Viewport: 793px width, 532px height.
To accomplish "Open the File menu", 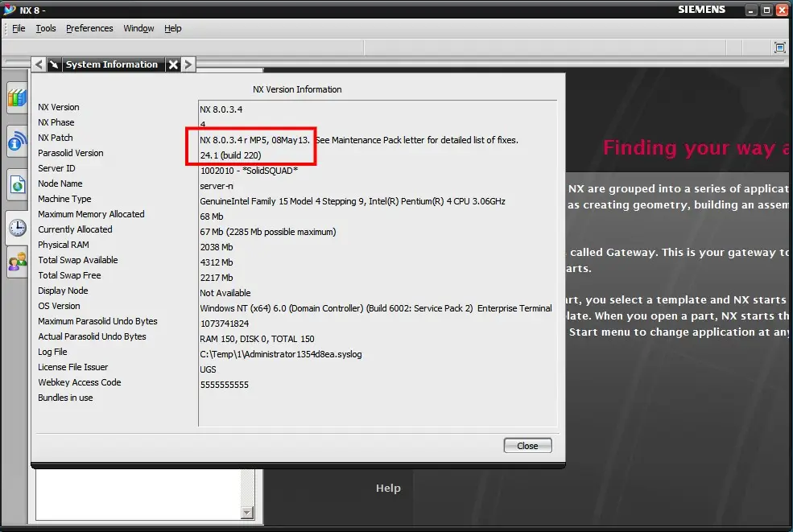I will [19, 28].
